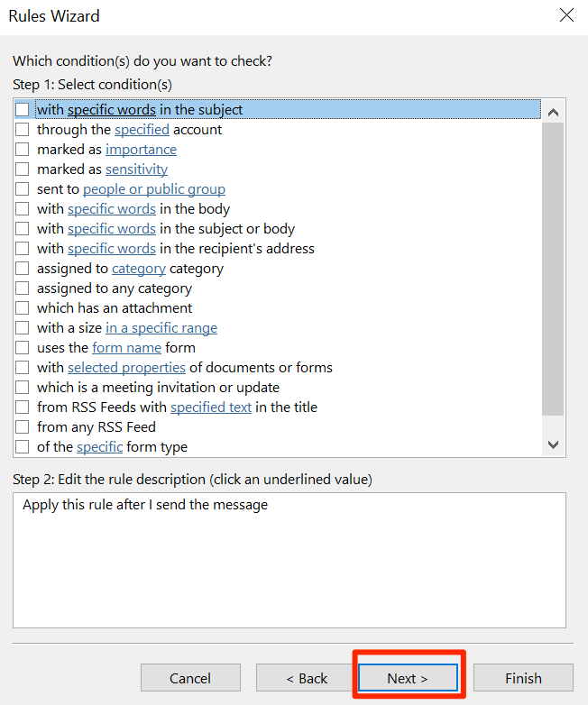Open the 'specified' account link

(x=142, y=130)
